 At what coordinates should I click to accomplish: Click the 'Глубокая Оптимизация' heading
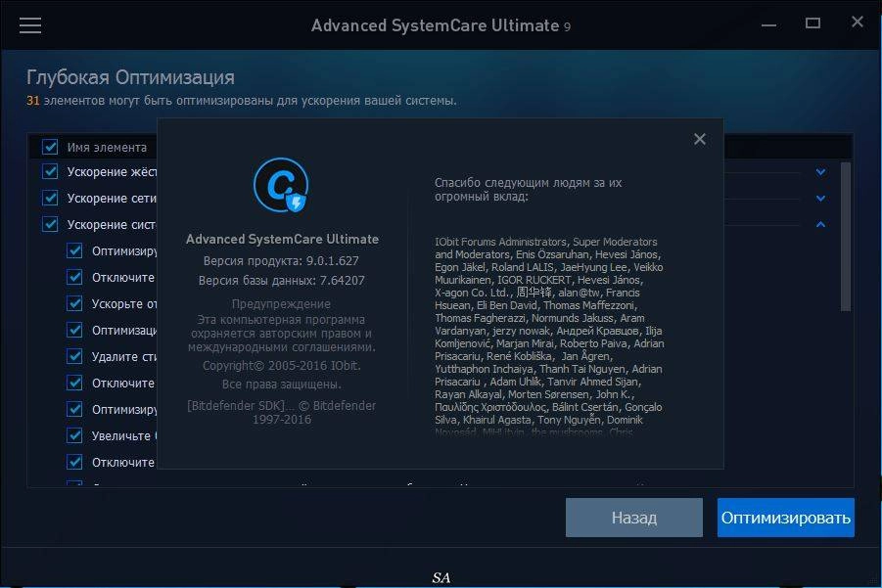pyautogui.click(x=130, y=77)
